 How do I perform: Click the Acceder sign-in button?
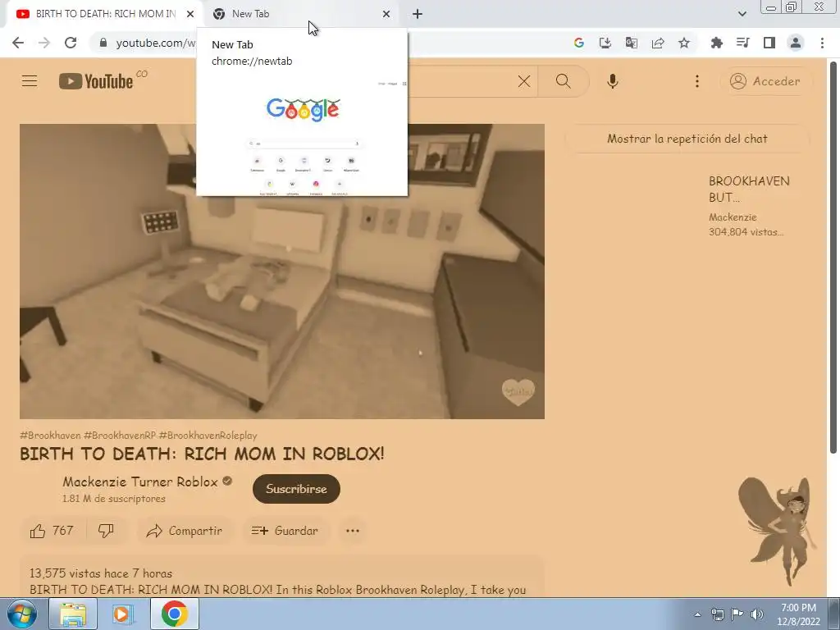[x=765, y=81]
